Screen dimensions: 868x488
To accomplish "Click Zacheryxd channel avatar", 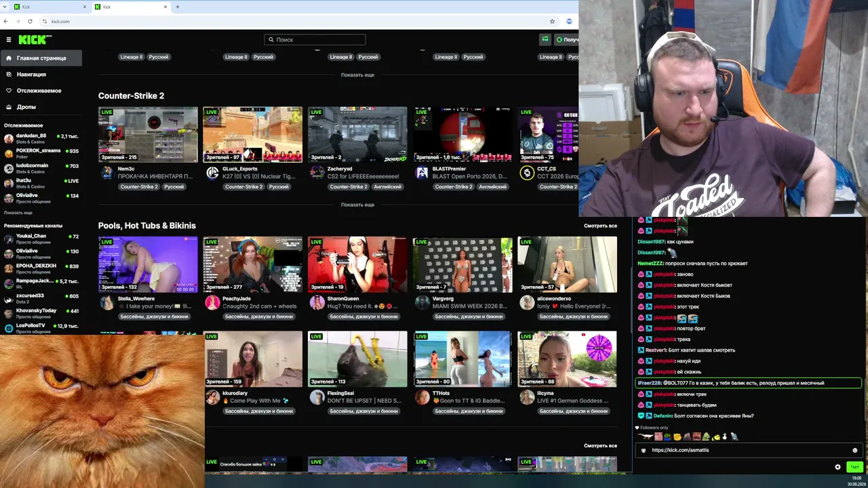I will click(317, 173).
